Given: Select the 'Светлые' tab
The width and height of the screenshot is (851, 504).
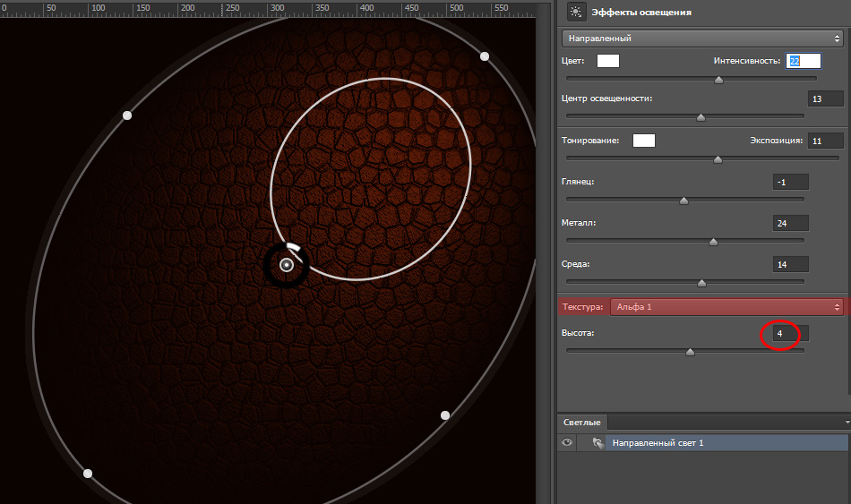Looking at the screenshot, I should [581, 422].
